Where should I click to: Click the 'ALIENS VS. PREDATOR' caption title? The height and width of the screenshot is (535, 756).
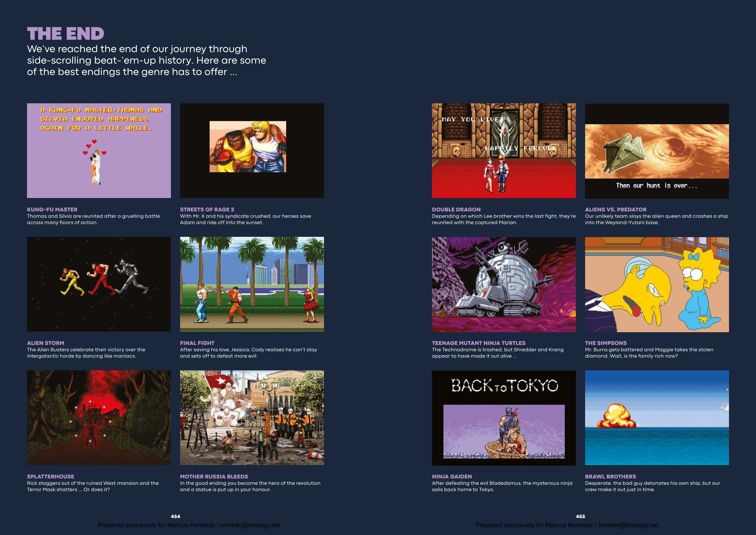[x=616, y=209]
